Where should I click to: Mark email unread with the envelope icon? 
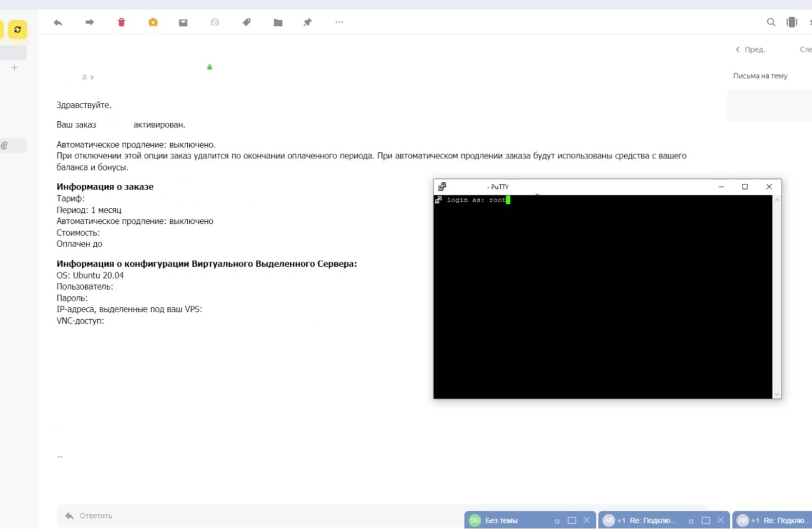click(x=183, y=22)
